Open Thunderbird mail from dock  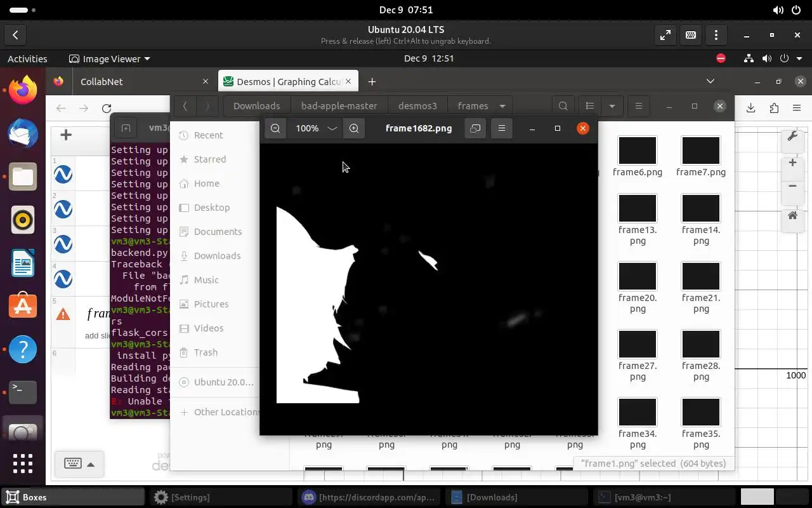23,134
